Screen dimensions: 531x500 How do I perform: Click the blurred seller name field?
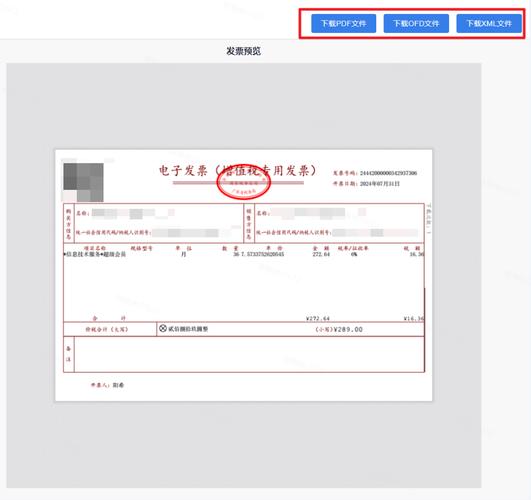(x=318, y=213)
